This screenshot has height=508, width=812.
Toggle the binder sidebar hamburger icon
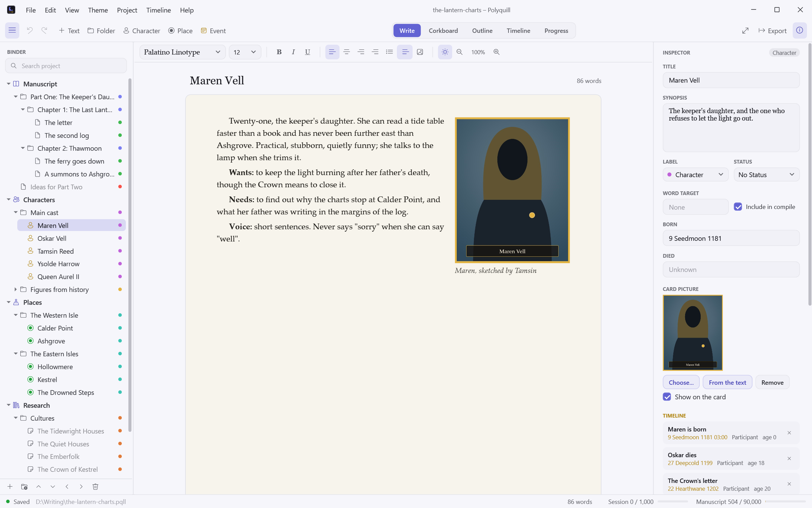click(x=12, y=30)
